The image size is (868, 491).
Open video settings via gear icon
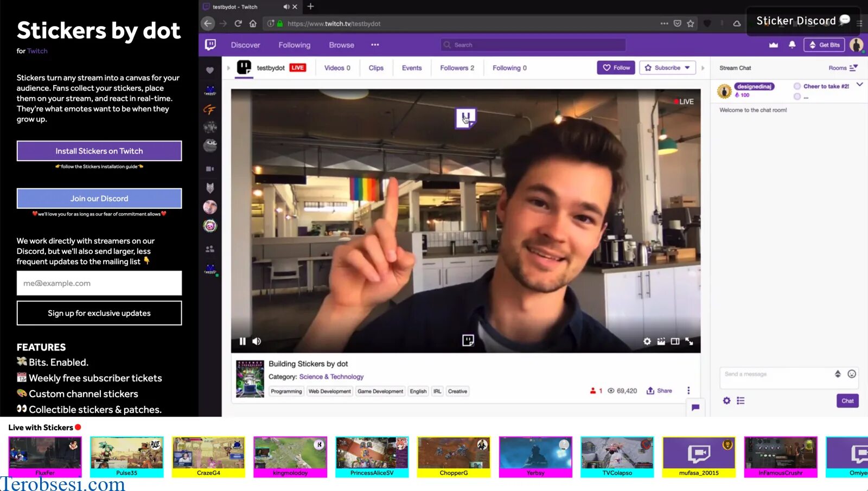[647, 341]
